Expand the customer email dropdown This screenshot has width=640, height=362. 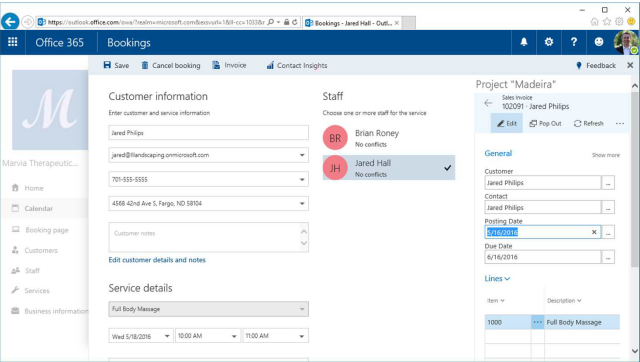click(x=302, y=155)
